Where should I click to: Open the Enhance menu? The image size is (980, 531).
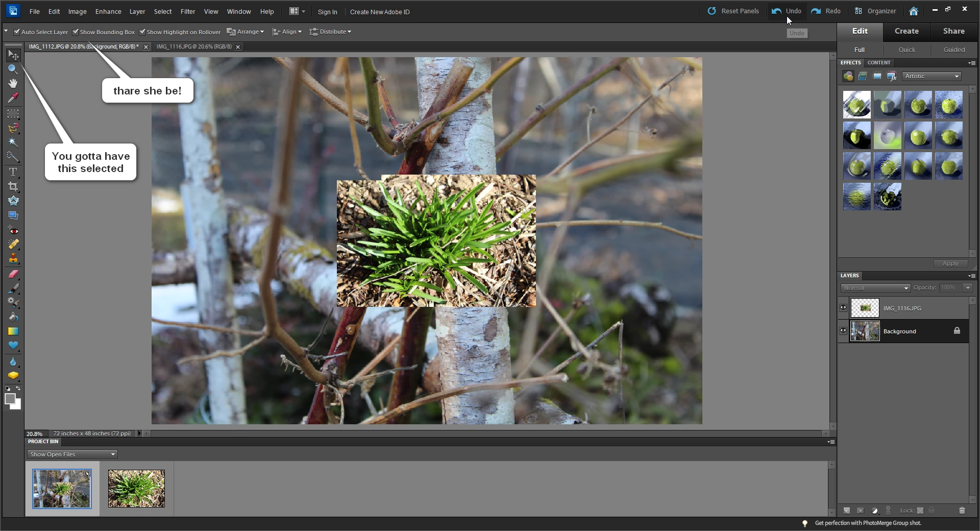108,11
